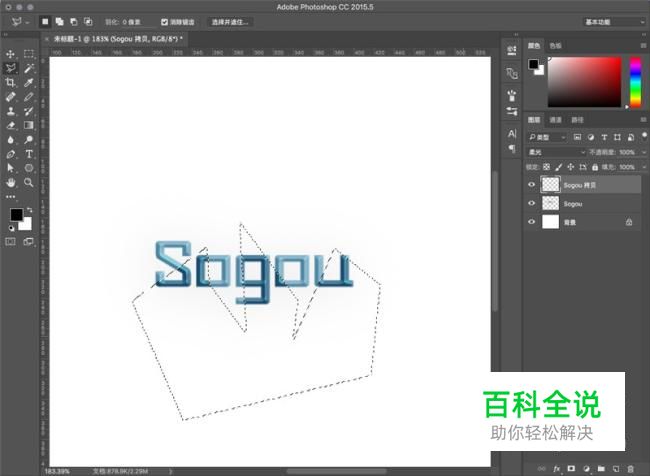Select the Path Selection tool
Screen dimensions: 650x476
pos(11,168)
